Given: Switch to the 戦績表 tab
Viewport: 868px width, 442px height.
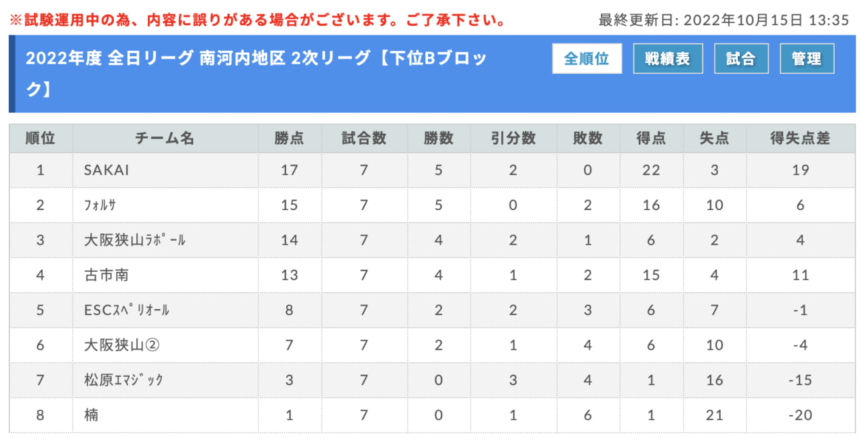Looking at the screenshot, I should pos(668,59).
